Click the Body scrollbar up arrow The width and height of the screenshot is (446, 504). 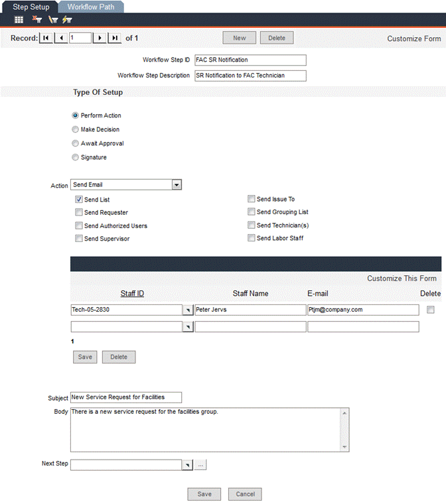(x=344, y=413)
